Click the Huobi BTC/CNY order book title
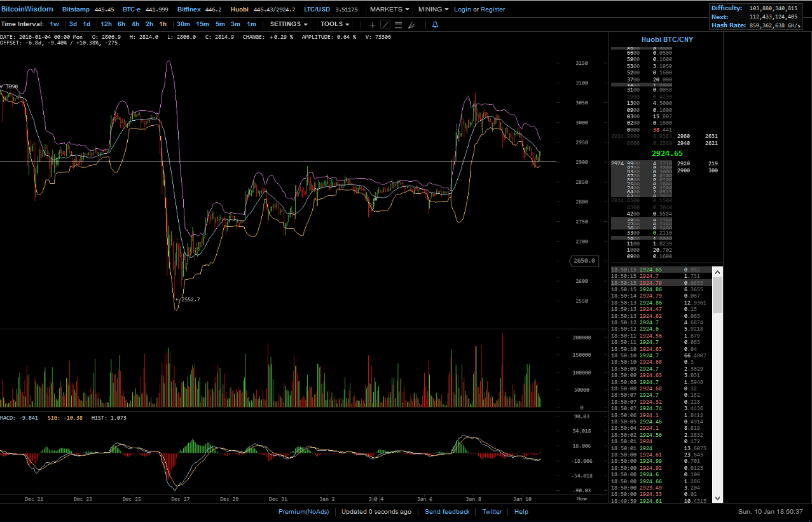This screenshot has height=522, width=812. [667, 39]
